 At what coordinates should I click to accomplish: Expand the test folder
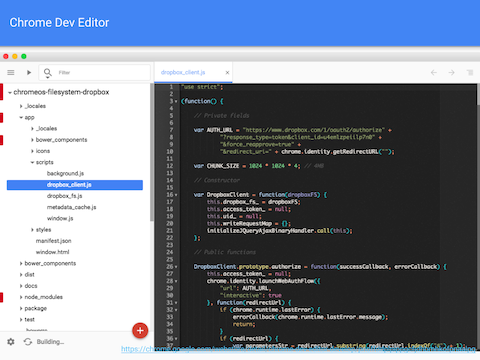(x=21, y=320)
